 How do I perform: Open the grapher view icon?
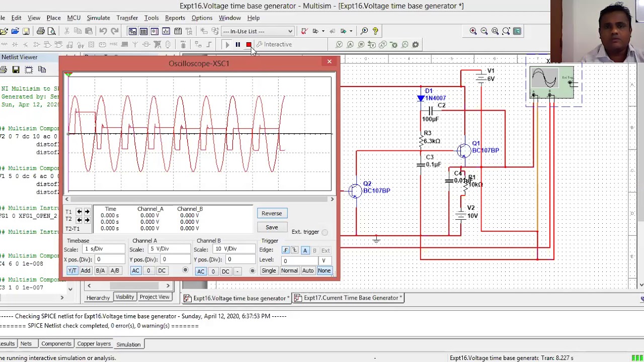tap(166, 31)
